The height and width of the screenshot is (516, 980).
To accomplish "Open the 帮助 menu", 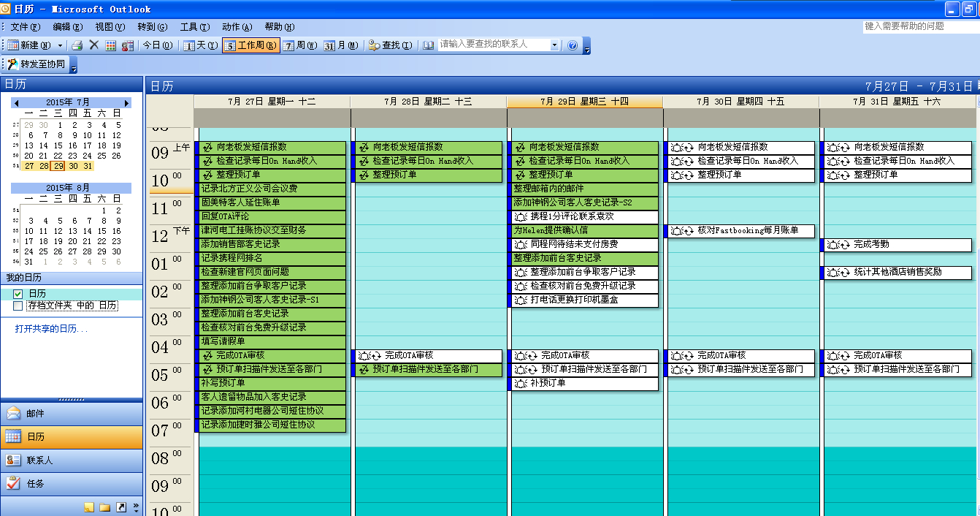I will tap(279, 27).
